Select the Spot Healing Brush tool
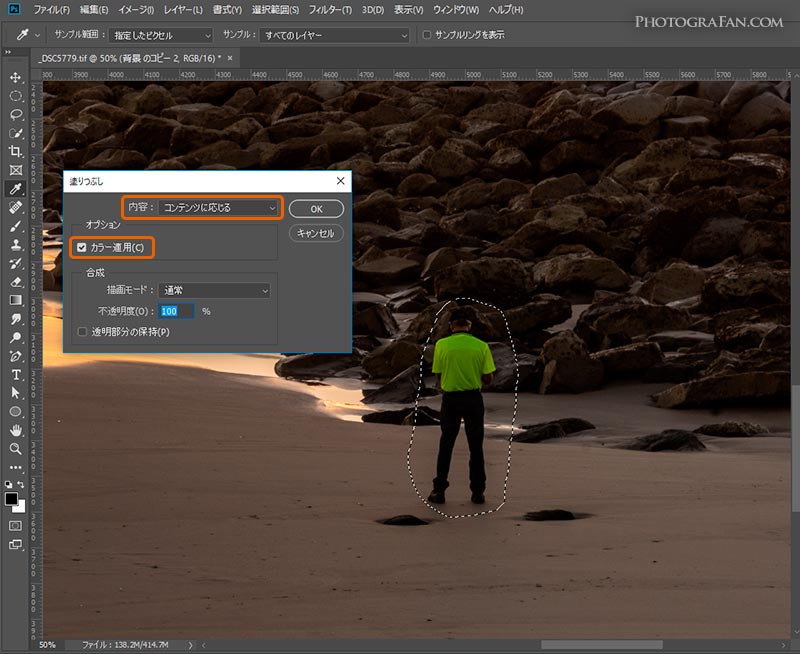 (16, 208)
